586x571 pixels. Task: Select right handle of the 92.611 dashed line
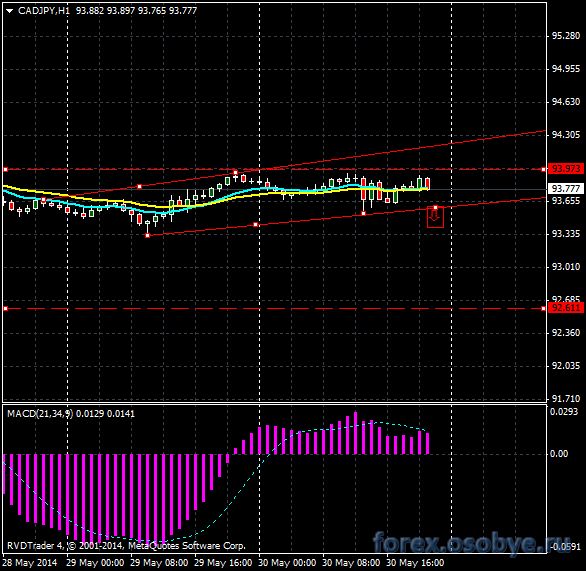[x=543, y=308]
